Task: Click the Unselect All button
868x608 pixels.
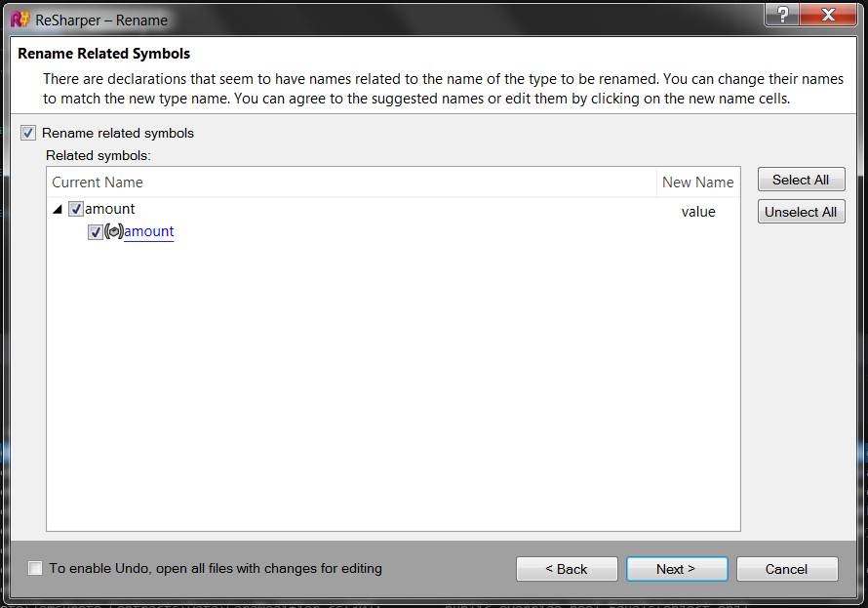Action: 801,212
